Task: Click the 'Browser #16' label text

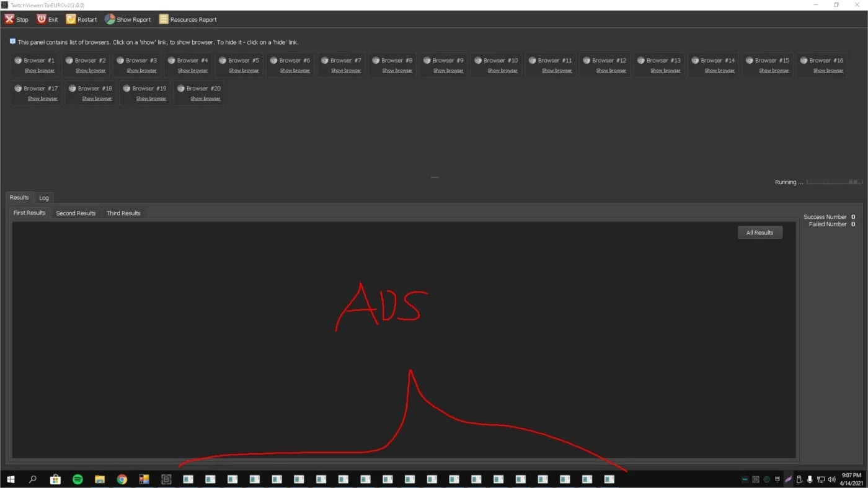Action: coord(826,61)
